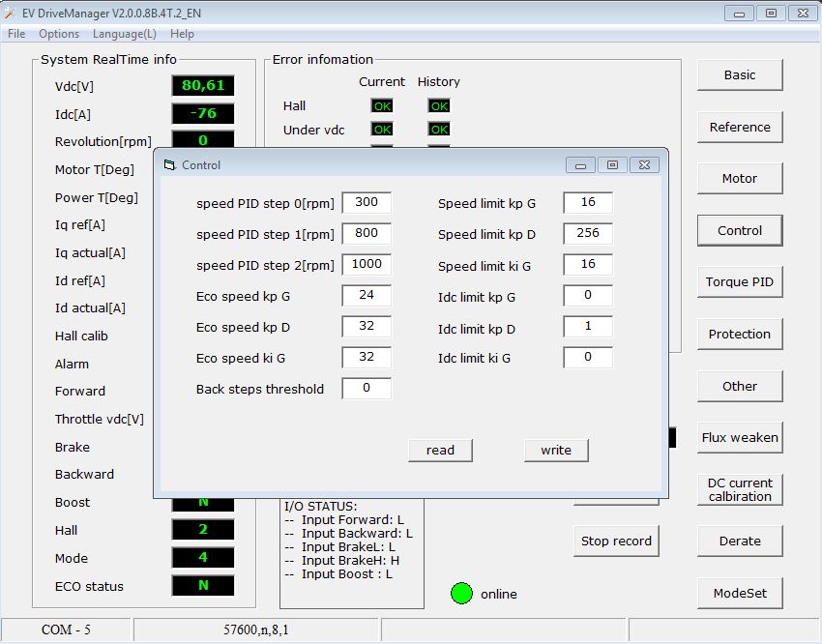Click Under vdc history OK indicator
Image resolution: width=822 pixels, height=644 pixels.
pyautogui.click(x=439, y=129)
